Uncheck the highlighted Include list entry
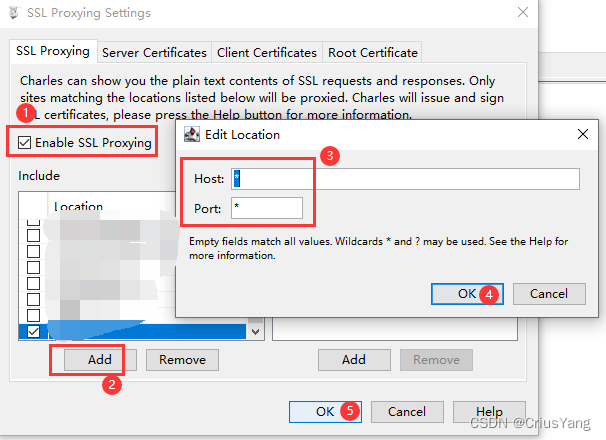The width and height of the screenshot is (606, 440). point(34,331)
